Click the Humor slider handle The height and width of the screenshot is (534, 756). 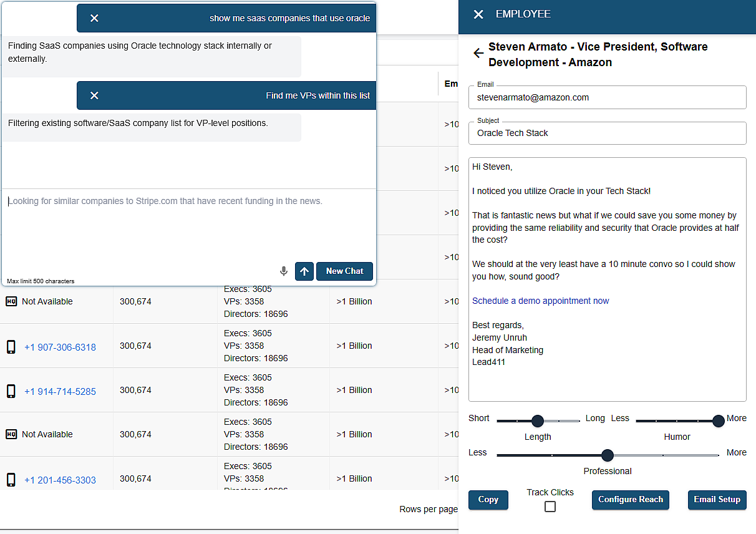point(718,421)
